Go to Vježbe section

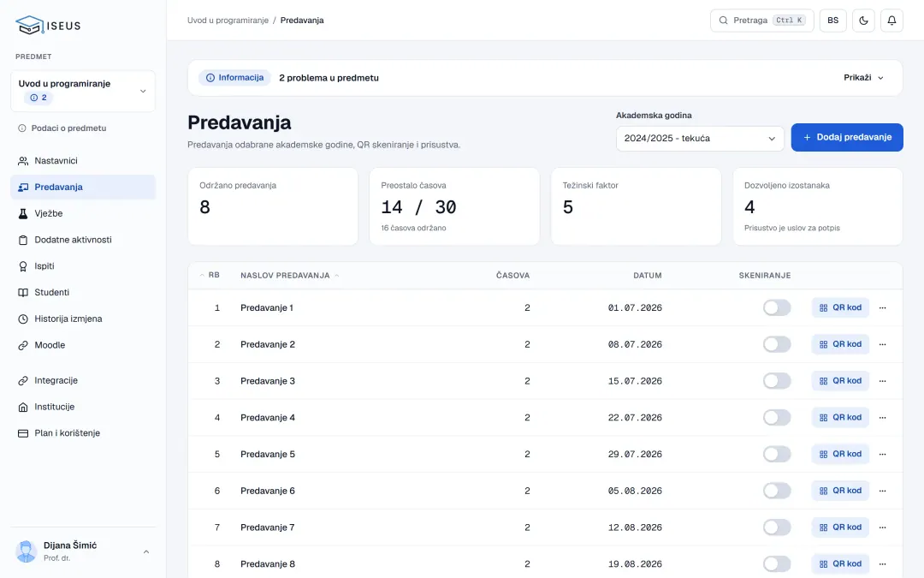(83, 213)
